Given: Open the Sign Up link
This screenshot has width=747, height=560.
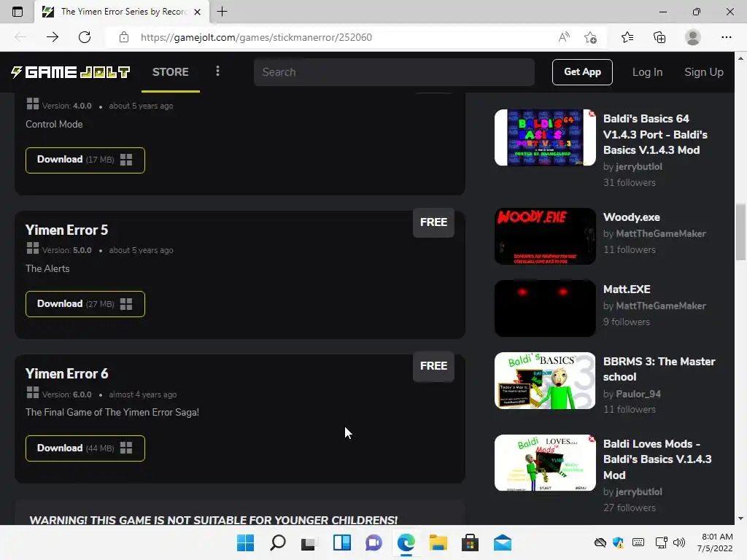Looking at the screenshot, I should click(x=704, y=72).
